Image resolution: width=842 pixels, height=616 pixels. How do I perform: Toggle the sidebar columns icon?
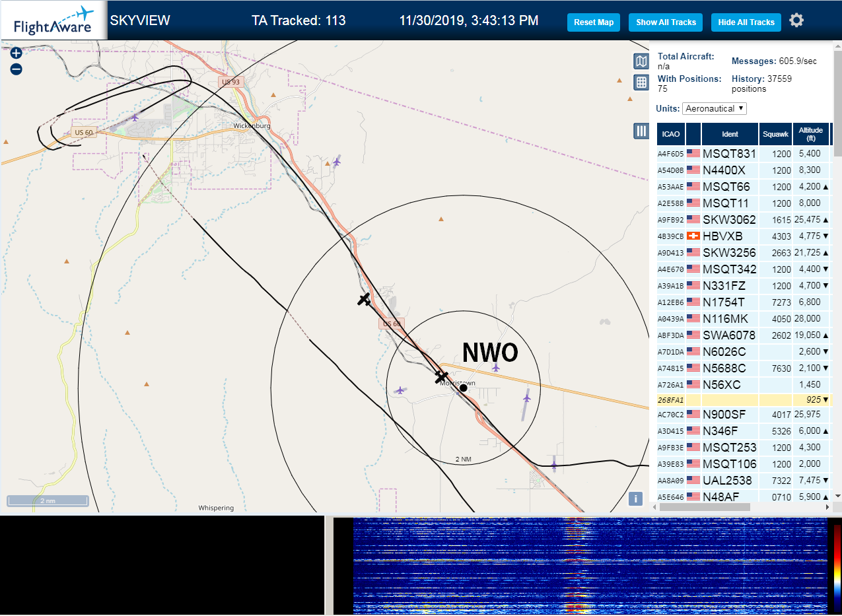coord(641,131)
